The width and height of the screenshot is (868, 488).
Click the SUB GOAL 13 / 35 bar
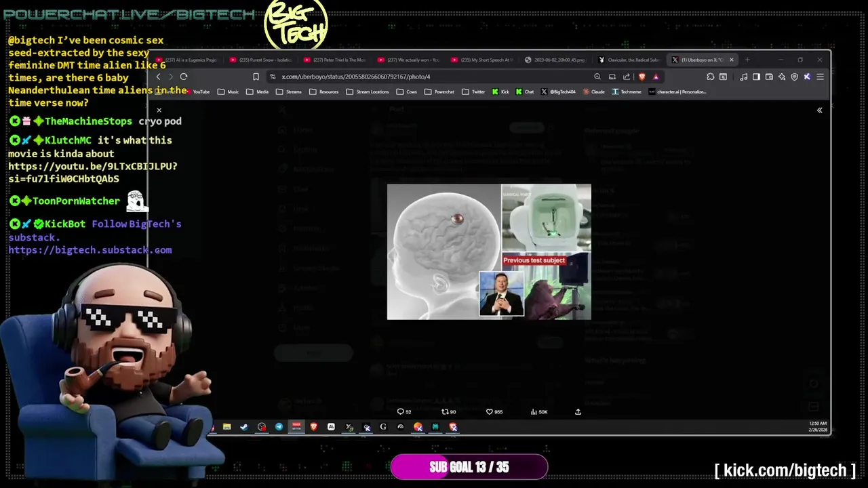pos(469,467)
